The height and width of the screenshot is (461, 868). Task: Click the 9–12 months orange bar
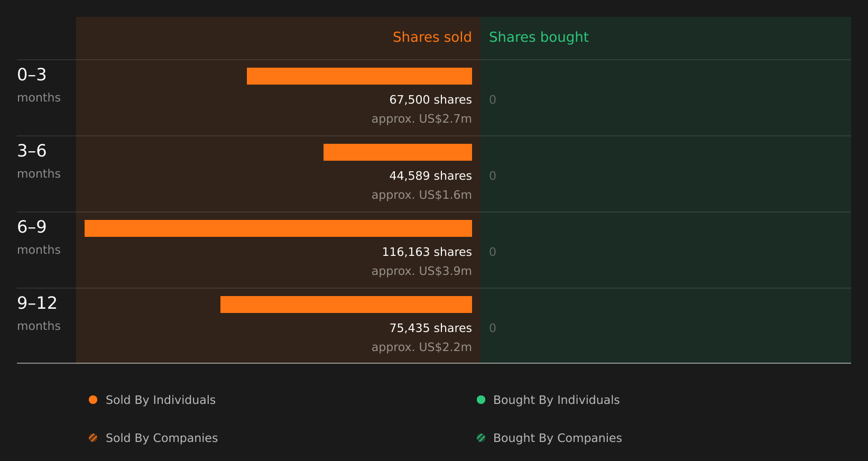(x=346, y=305)
